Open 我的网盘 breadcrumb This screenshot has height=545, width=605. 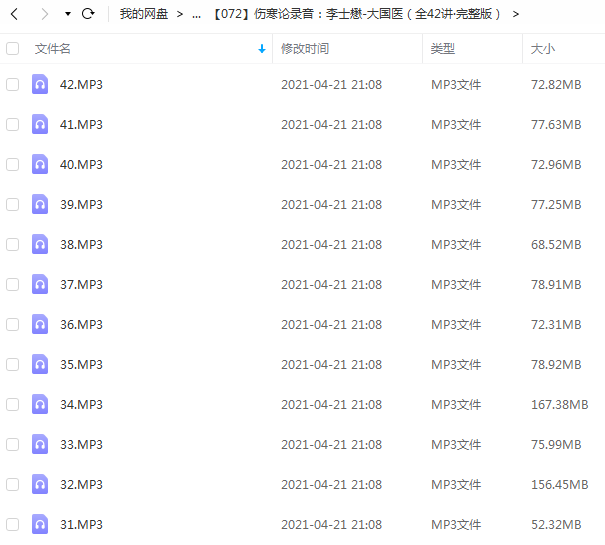click(x=144, y=14)
